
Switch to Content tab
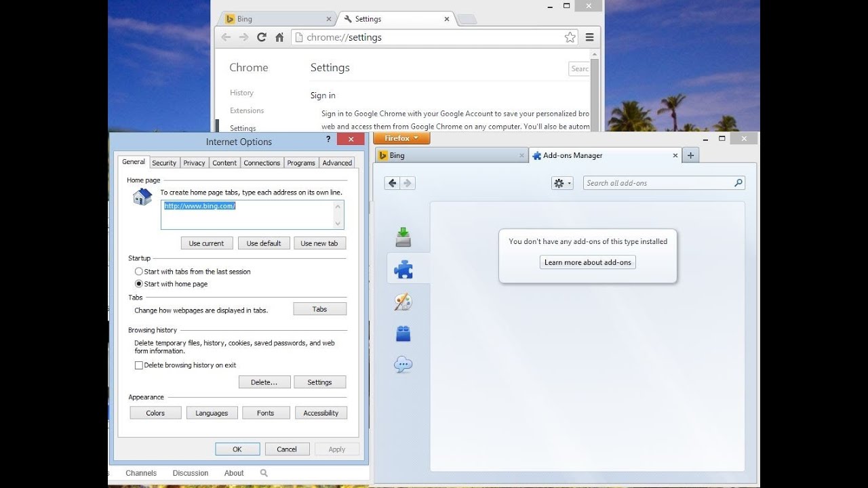click(x=224, y=163)
